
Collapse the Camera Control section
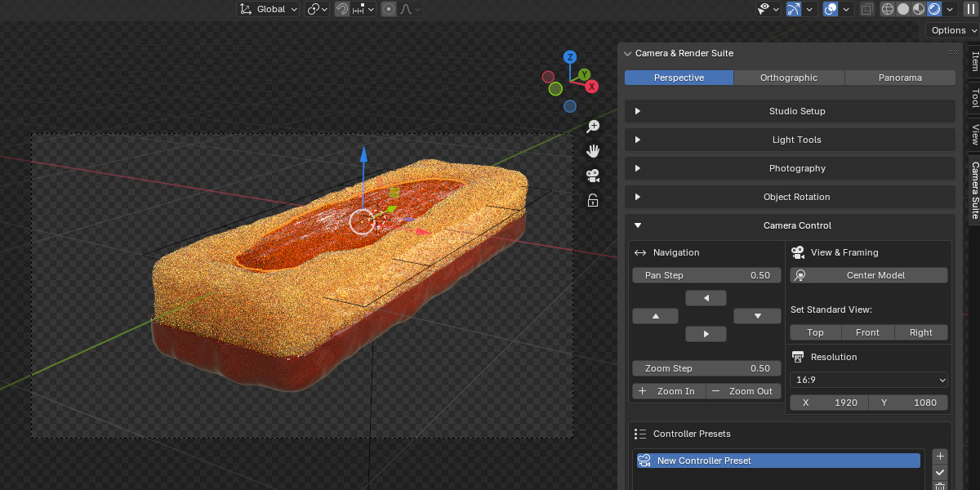tap(791, 225)
